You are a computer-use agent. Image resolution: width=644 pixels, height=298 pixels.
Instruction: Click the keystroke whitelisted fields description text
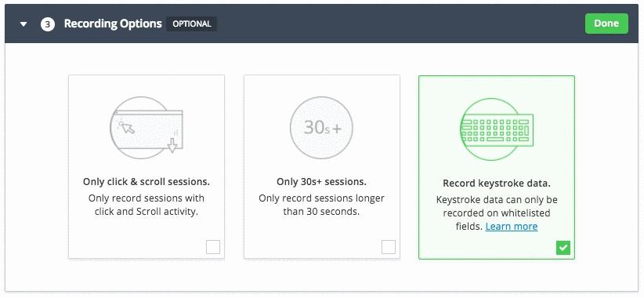tap(497, 213)
